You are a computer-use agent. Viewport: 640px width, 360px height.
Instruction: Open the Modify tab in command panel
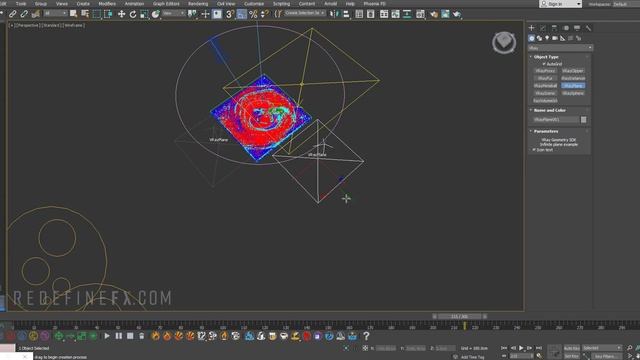(x=543, y=28)
